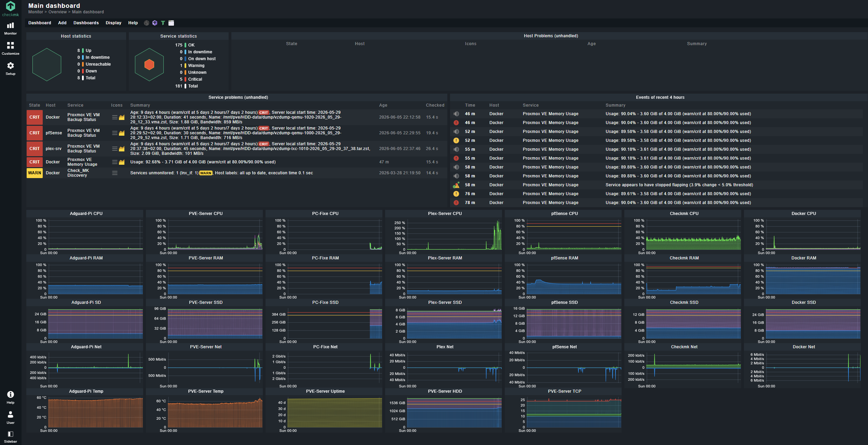
Task: Open the Display menu
Action: tap(113, 23)
